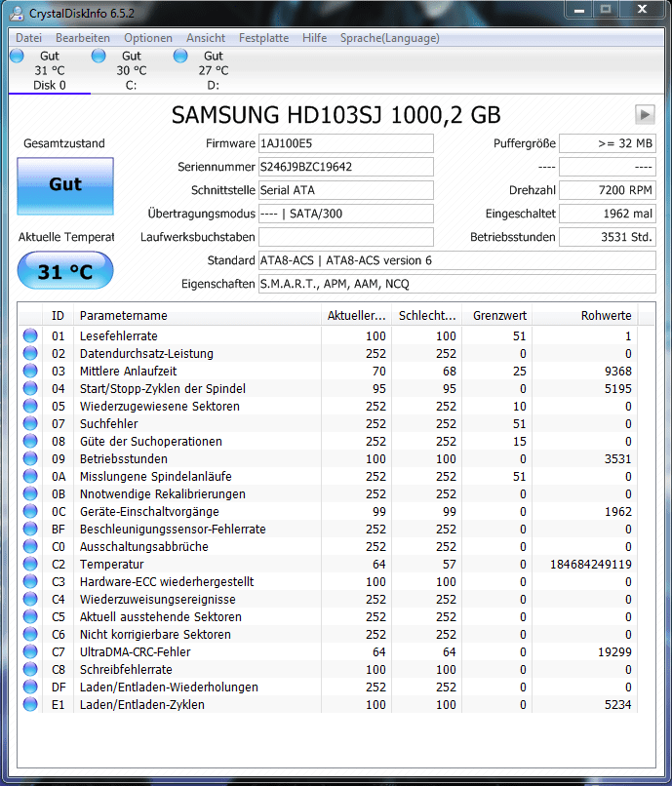Viewport: 672px width, 786px height.
Task: Click the Eigenschaften field
Action: tap(456, 284)
